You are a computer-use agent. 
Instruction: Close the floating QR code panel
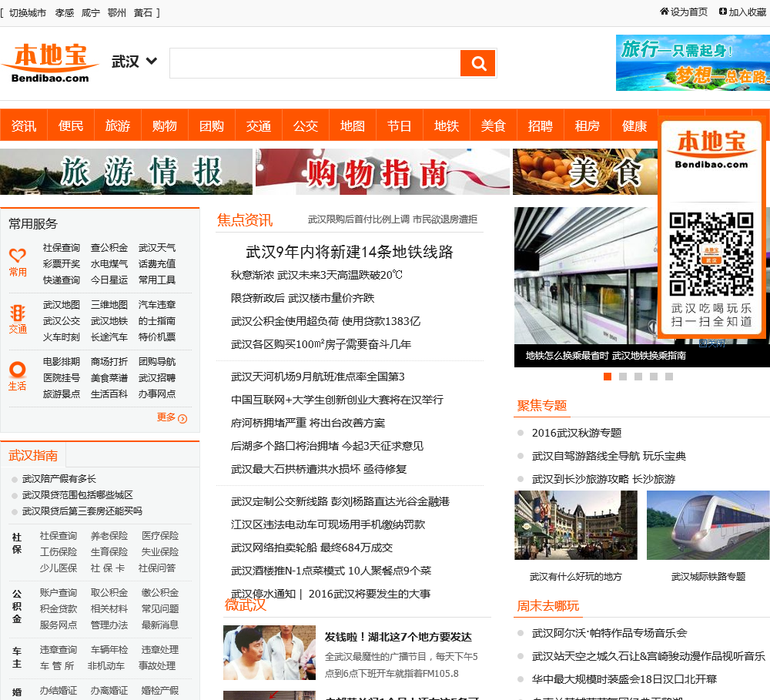[711, 343]
